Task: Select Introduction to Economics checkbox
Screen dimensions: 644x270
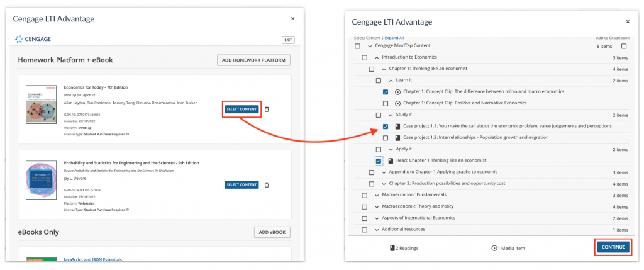Action: tap(364, 57)
